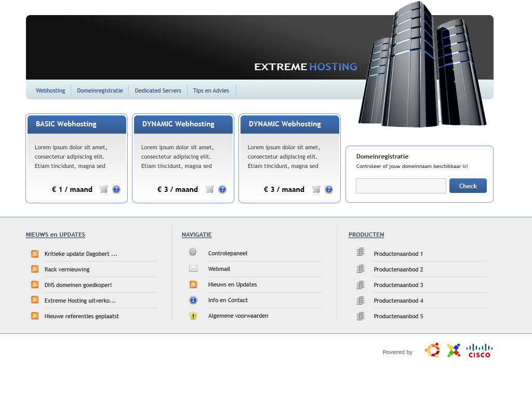Select Productenaanbod 2 link

click(x=398, y=269)
